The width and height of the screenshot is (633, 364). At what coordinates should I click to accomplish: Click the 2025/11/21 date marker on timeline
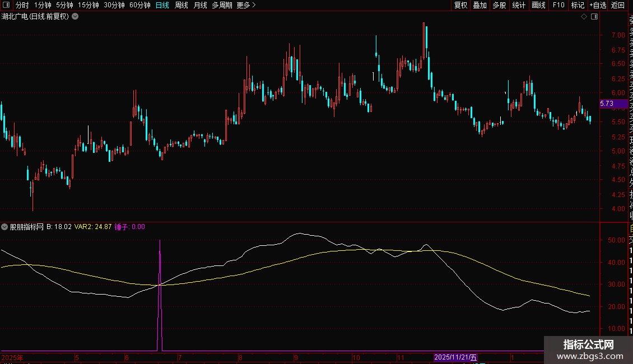(455, 357)
